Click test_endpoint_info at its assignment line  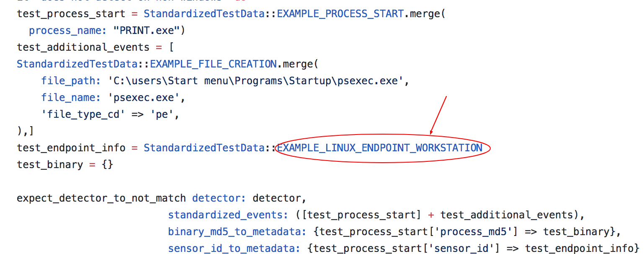tap(71, 148)
